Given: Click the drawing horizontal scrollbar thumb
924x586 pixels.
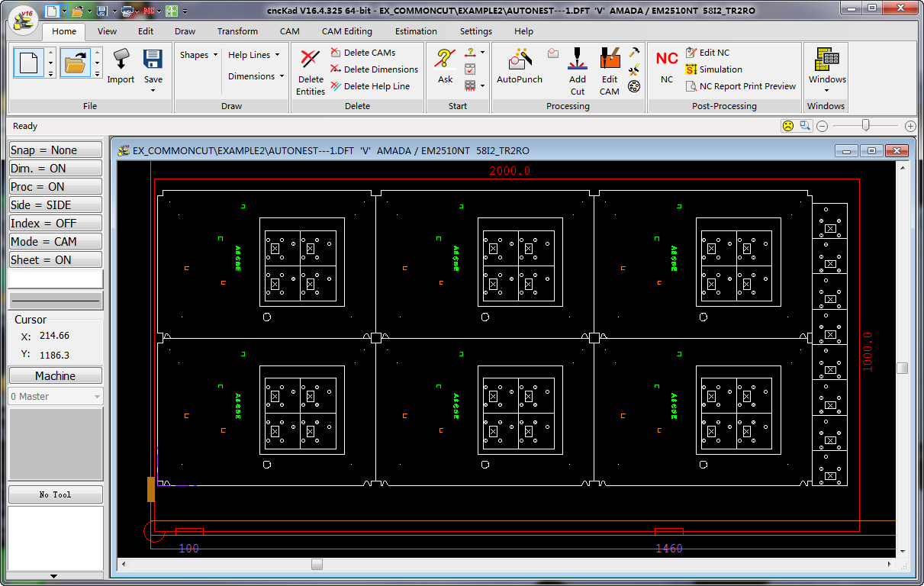Looking at the screenshot, I should click(317, 565).
